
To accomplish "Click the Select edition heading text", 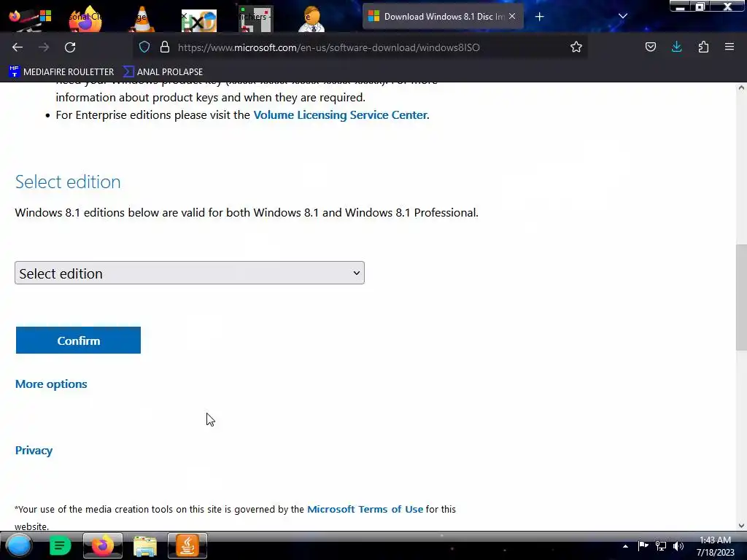I will [x=68, y=182].
